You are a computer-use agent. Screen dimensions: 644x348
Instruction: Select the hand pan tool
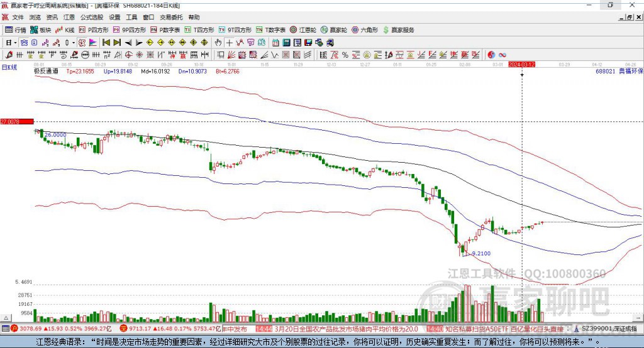[x=218, y=43]
